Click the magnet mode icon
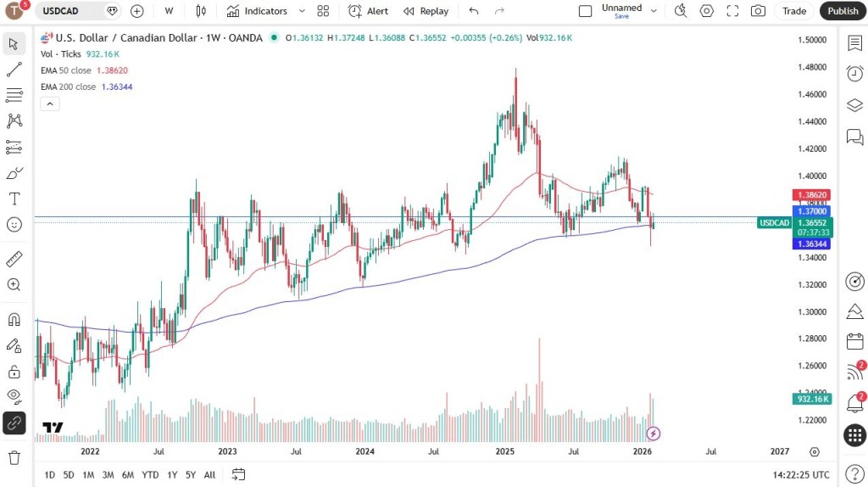Image resolution: width=868 pixels, height=487 pixels. tap(14, 320)
